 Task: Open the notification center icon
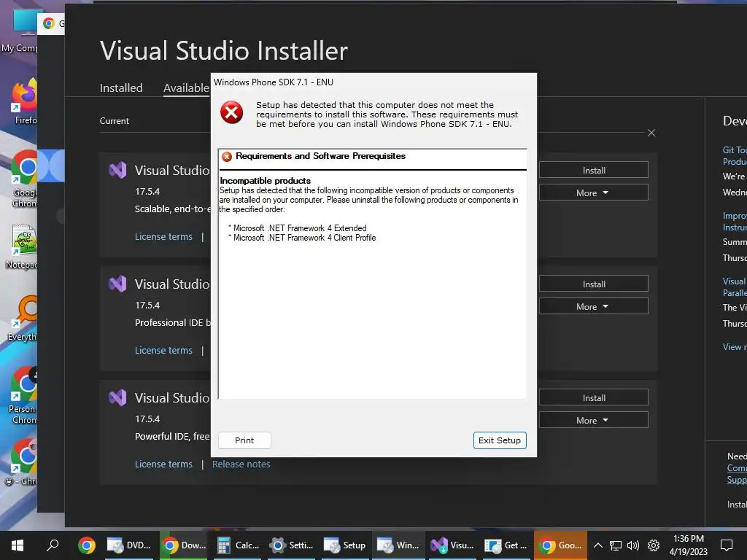pos(727,545)
